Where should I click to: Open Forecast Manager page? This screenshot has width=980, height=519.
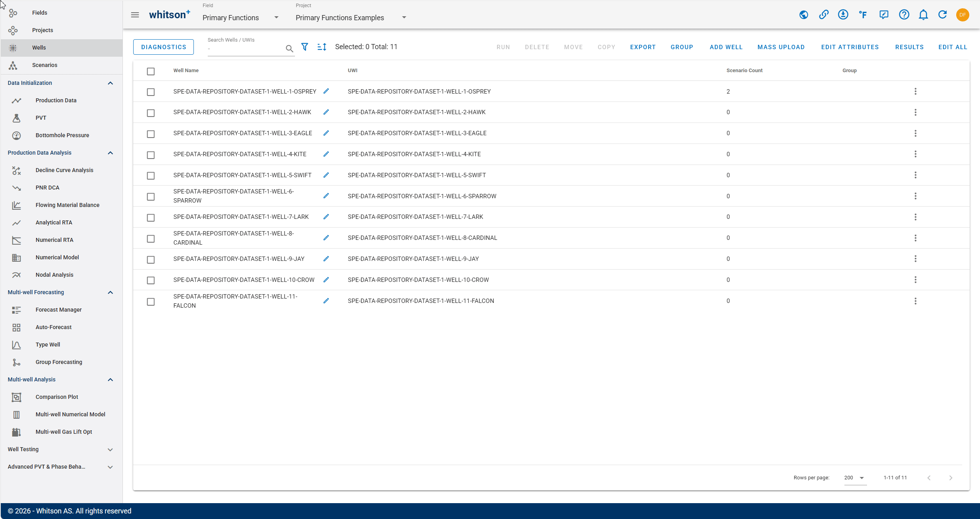(x=61, y=310)
